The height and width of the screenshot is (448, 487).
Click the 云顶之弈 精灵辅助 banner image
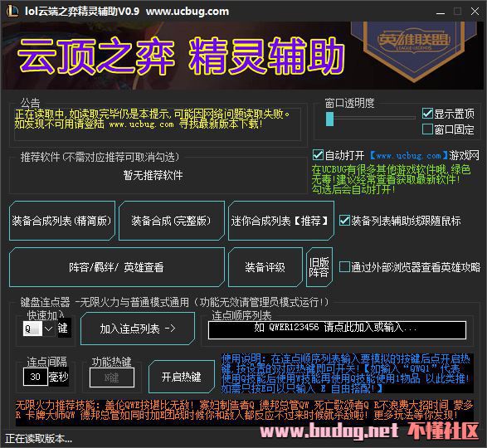click(243, 56)
